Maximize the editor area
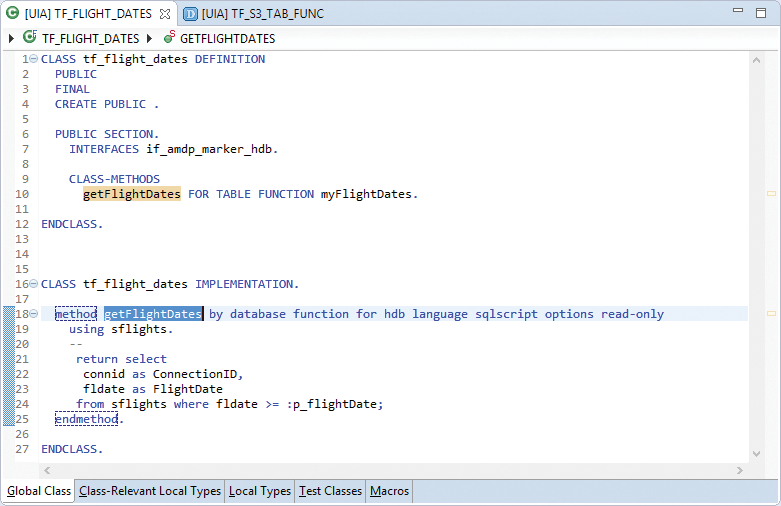 761,13
